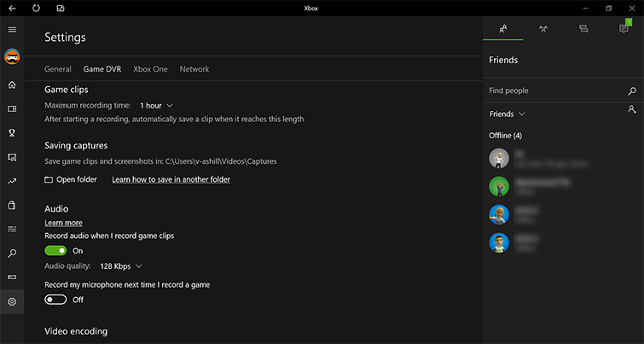Open Maximum recording time 1 hour dropdown
Viewport: 644px width, 344px height.
pos(156,106)
